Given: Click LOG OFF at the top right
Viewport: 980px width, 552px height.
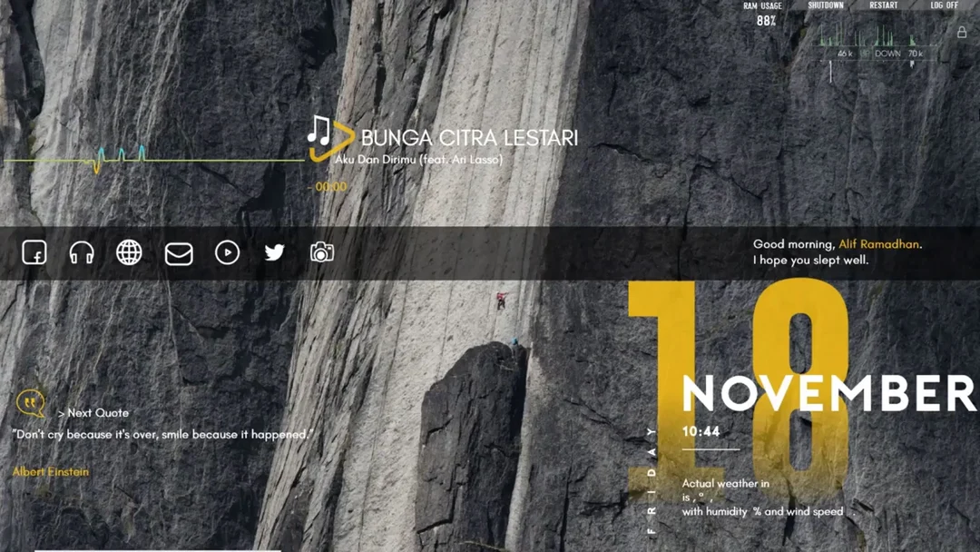Looking at the screenshot, I should (944, 5).
